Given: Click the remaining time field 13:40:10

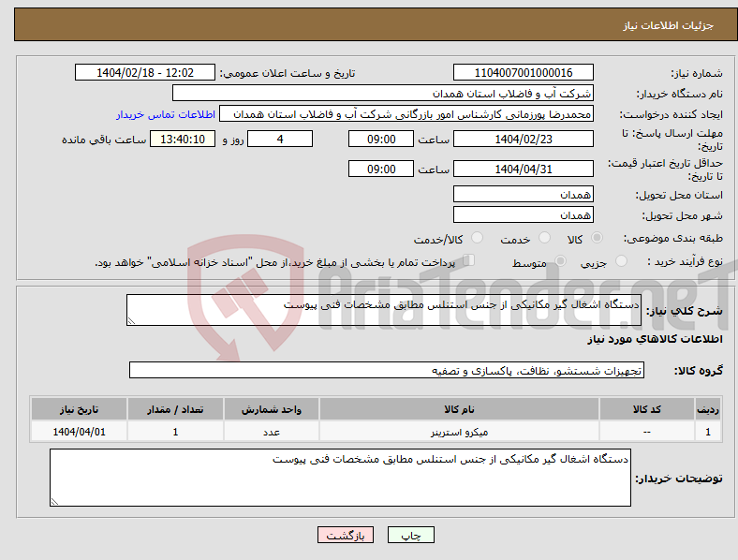Looking at the screenshot, I should pyautogui.click(x=183, y=139).
